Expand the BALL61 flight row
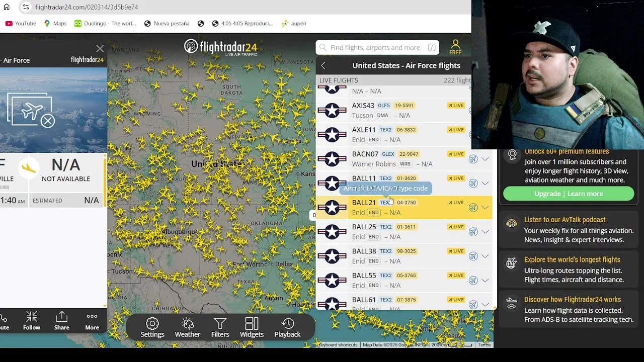The height and width of the screenshot is (362, 644). coord(485,304)
